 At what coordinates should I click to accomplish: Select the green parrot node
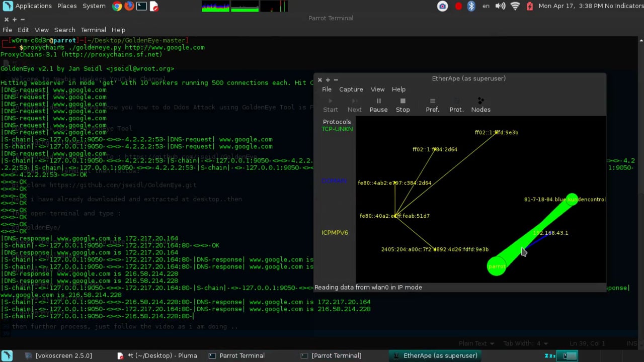point(497,266)
